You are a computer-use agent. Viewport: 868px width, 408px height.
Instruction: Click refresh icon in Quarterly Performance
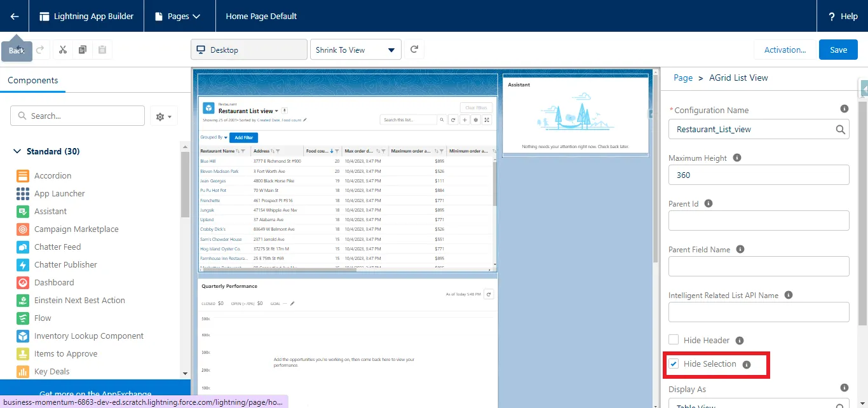click(x=489, y=294)
